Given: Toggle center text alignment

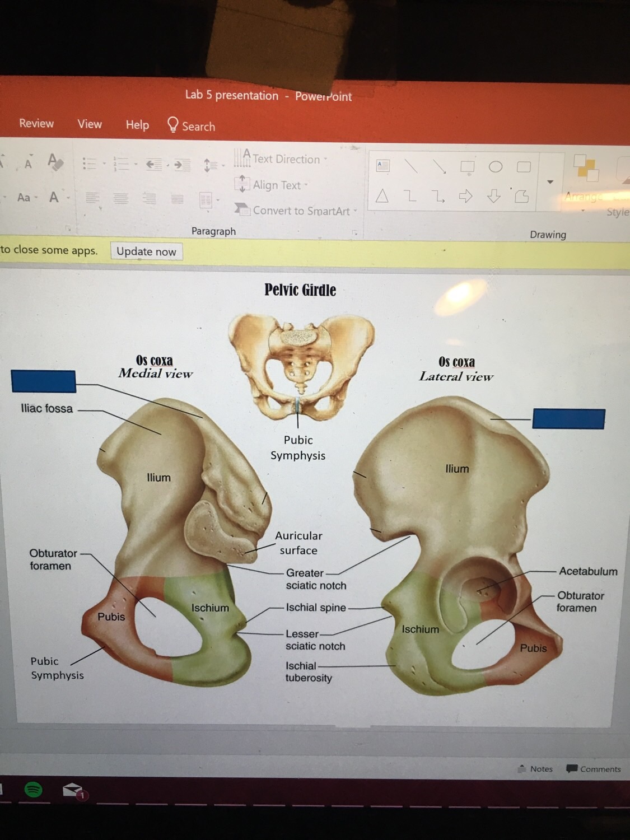Looking at the screenshot, I should [x=120, y=198].
